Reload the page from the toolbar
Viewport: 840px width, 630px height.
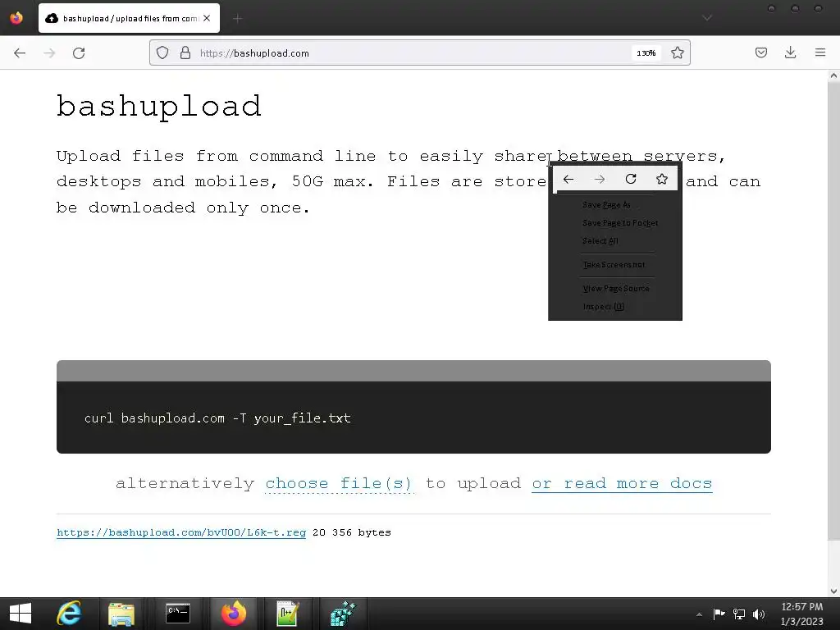click(79, 53)
